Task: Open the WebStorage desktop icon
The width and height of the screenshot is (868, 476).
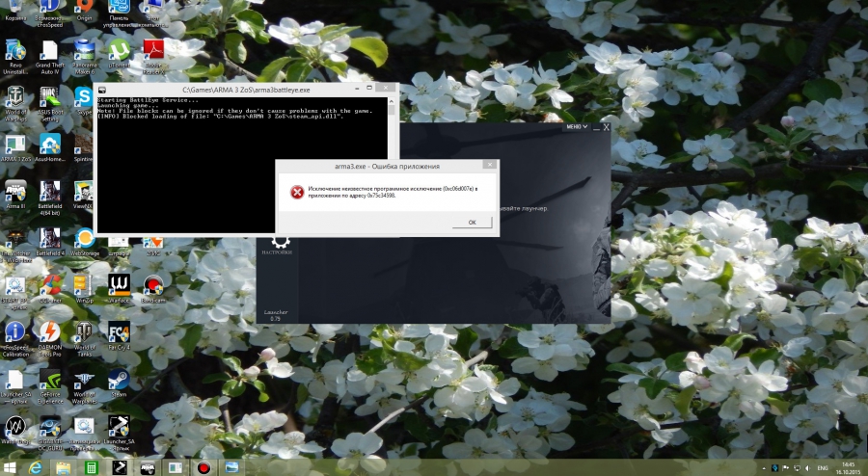Action: (85, 242)
